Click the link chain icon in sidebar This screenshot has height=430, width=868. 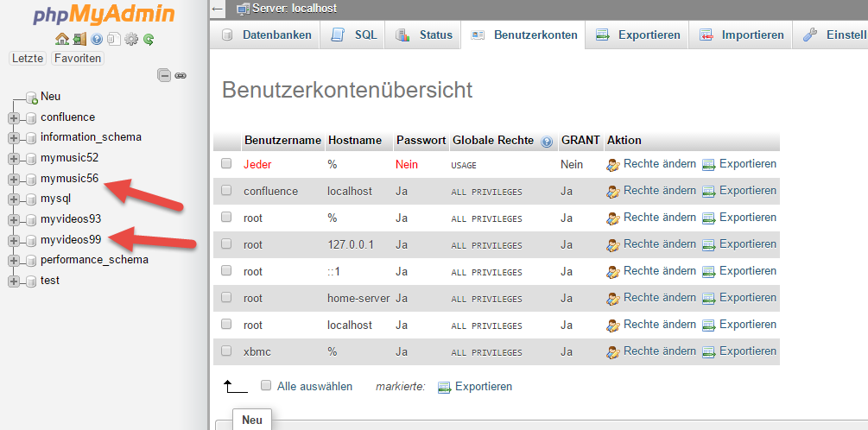tap(181, 75)
